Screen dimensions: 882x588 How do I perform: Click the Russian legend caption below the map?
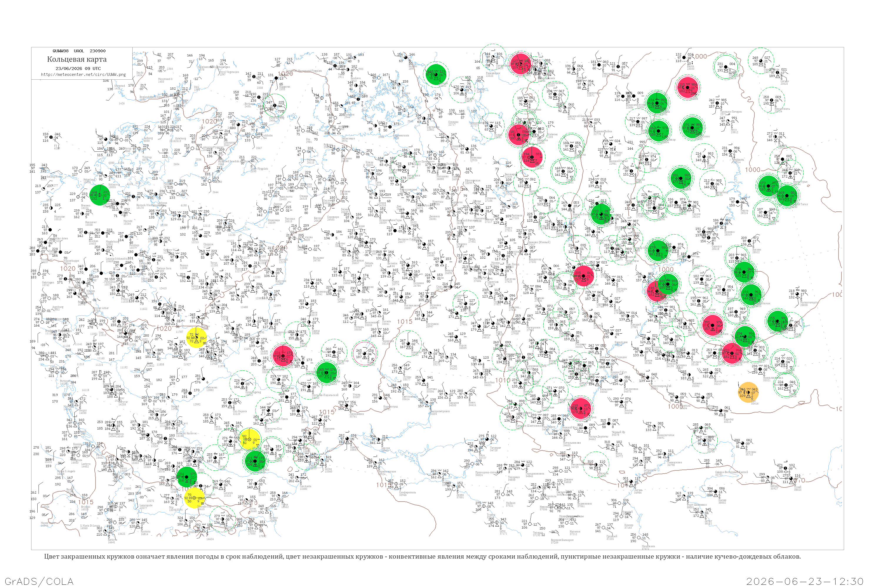pos(422,557)
